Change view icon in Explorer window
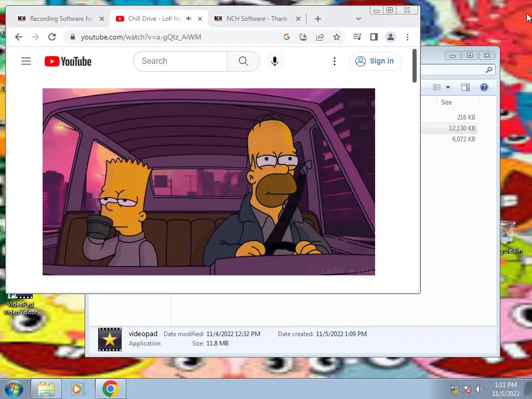 pyautogui.click(x=436, y=87)
